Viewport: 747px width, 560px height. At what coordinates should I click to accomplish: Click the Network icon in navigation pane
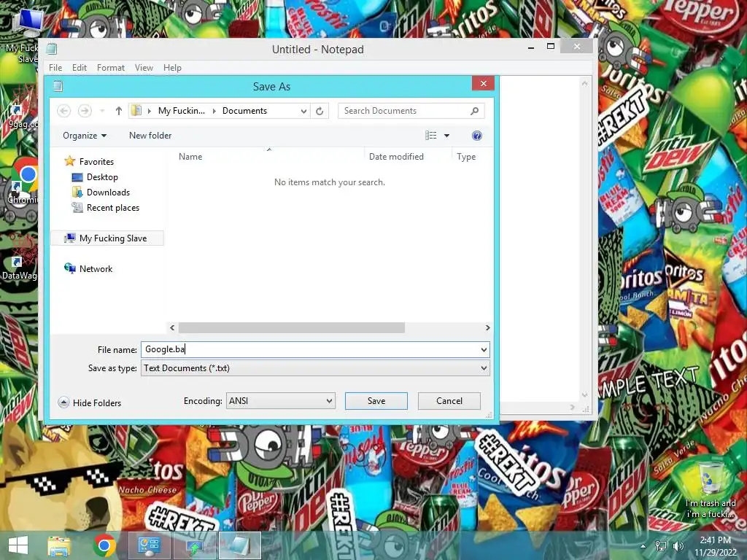(69, 268)
